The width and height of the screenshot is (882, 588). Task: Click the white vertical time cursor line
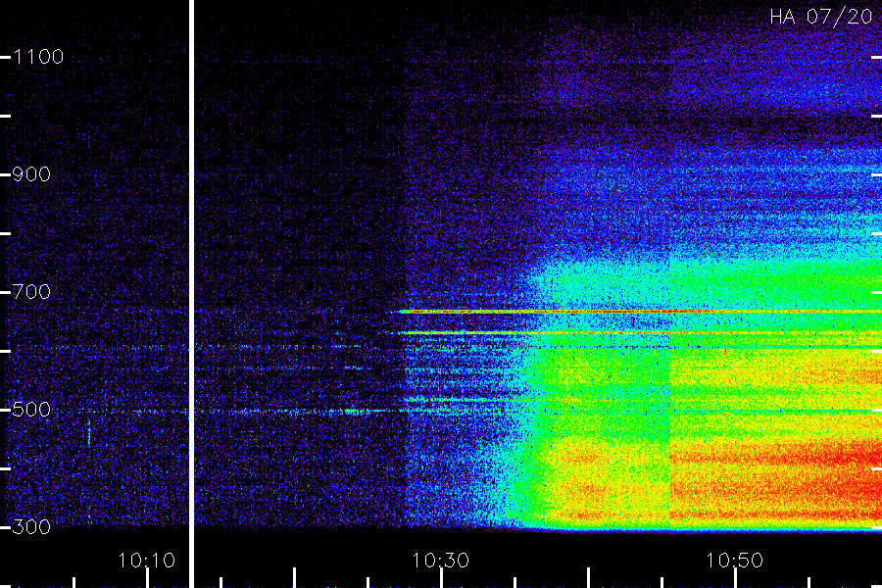[x=191, y=294]
